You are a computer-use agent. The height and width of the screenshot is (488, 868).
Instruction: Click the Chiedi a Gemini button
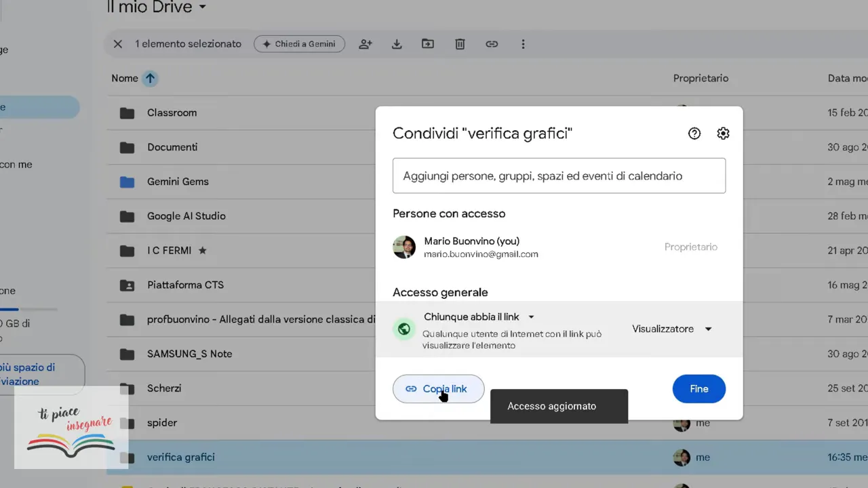(299, 44)
